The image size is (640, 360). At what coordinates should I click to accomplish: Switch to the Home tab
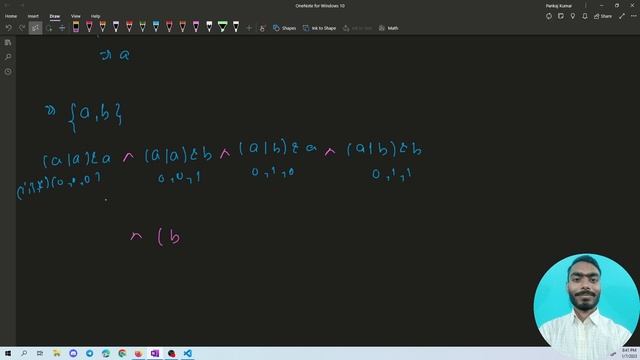click(11, 16)
